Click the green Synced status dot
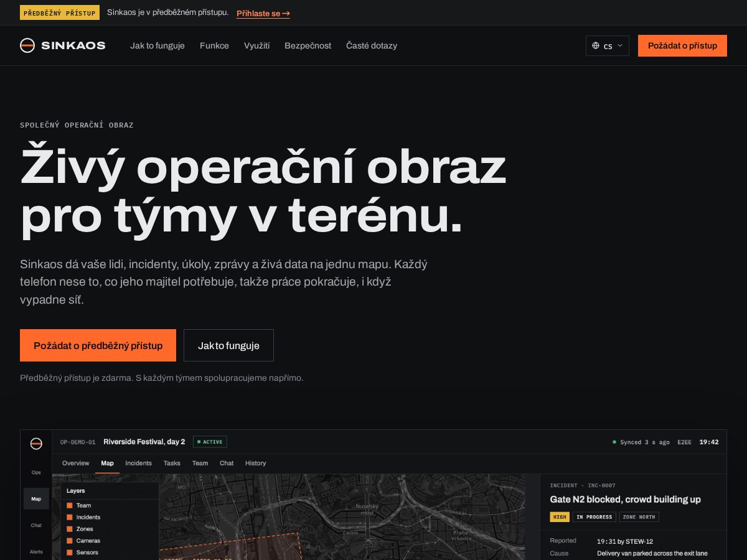 (614, 442)
